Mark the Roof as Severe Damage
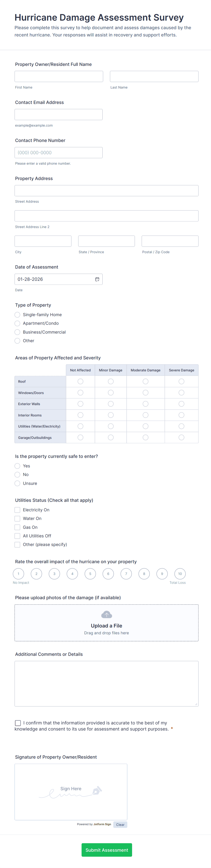The width and height of the screenshot is (211, 868). coord(181,381)
